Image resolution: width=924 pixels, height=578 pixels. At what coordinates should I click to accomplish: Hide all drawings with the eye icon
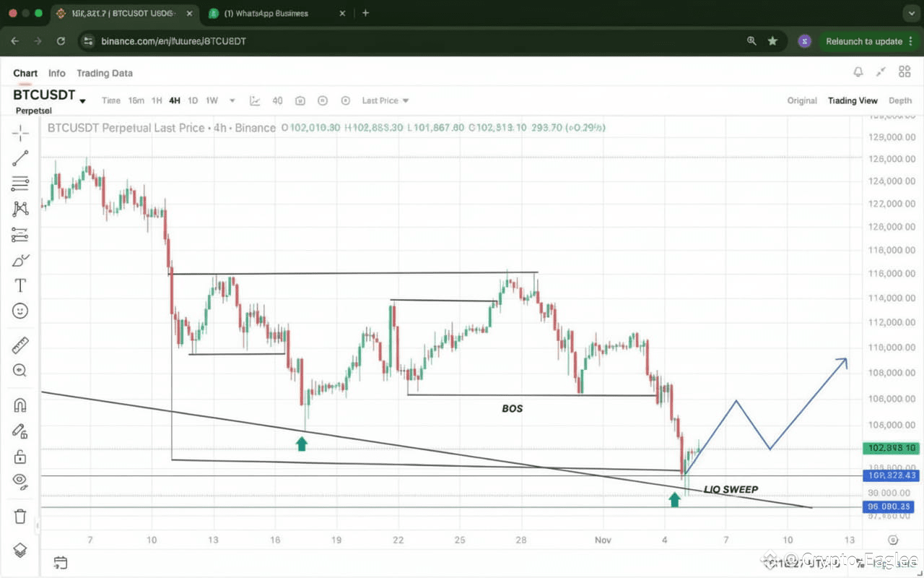tap(20, 481)
